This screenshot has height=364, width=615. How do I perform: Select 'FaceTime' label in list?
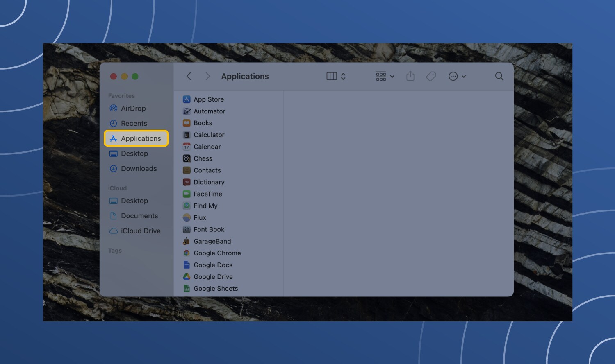[x=208, y=194]
